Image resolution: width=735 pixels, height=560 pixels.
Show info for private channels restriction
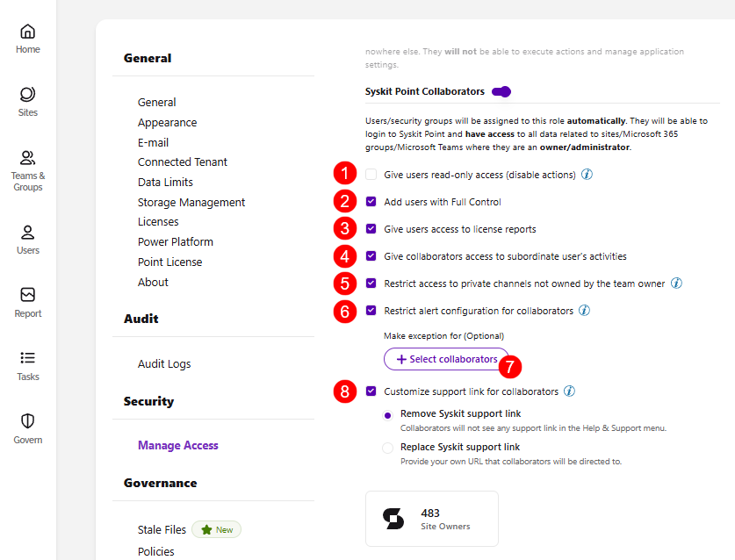coord(676,283)
